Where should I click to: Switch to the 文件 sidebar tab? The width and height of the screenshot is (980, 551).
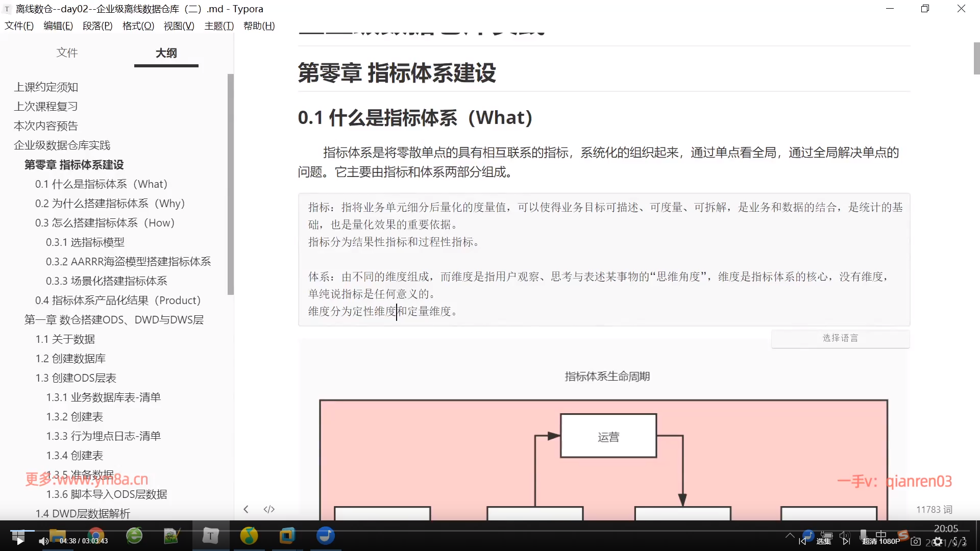point(67,53)
